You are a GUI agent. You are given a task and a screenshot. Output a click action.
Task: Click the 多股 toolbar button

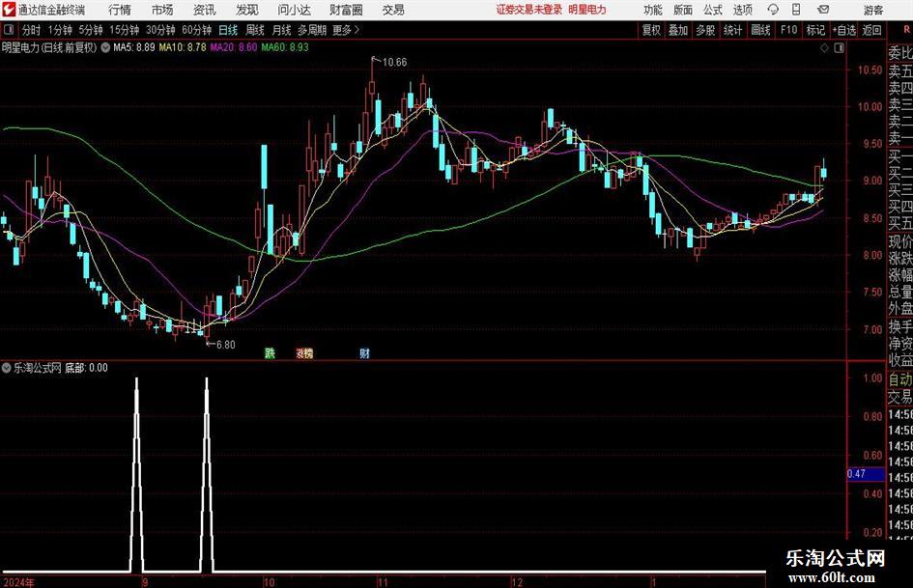[x=705, y=30]
